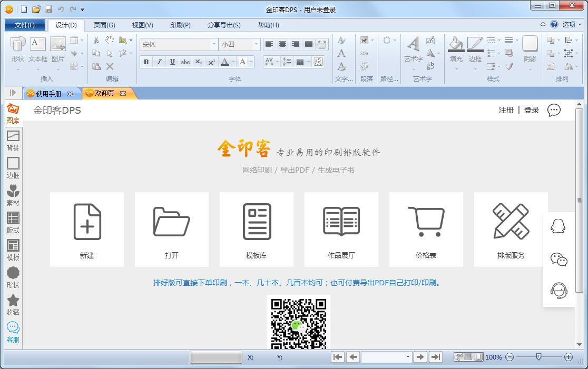Screen dimensions: 588x369
Task: Click the WeChat icon on right edge
Action: pyautogui.click(x=559, y=260)
